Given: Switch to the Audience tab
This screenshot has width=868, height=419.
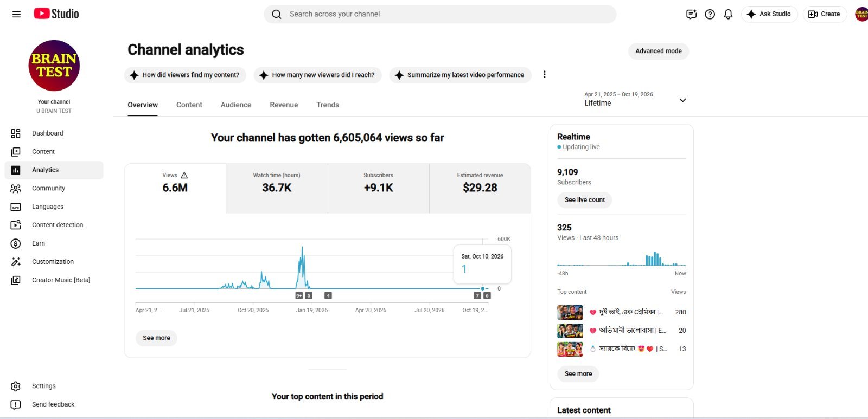Looking at the screenshot, I should pyautogui.click(x=236, y=105).
